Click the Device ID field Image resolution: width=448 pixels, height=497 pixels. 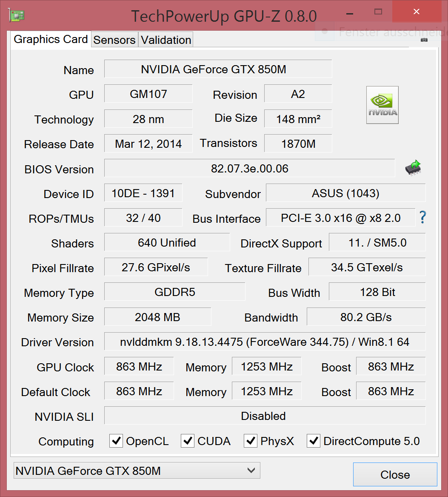click(x=143, y=193)
